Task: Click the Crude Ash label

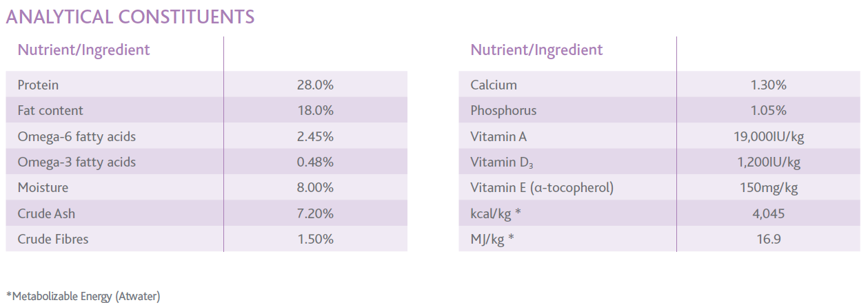Action: (x=46, y=213)
